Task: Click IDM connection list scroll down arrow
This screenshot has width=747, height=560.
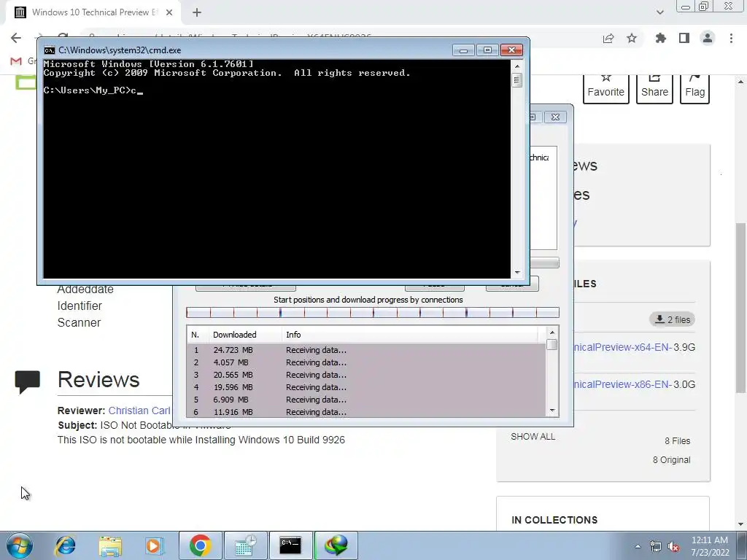Action: [552, 411]
